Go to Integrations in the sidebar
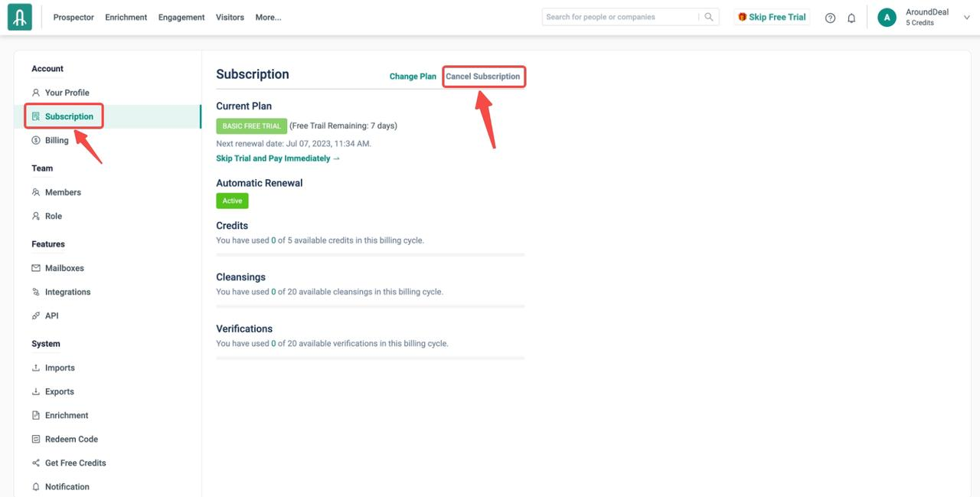 pos(67,292)
